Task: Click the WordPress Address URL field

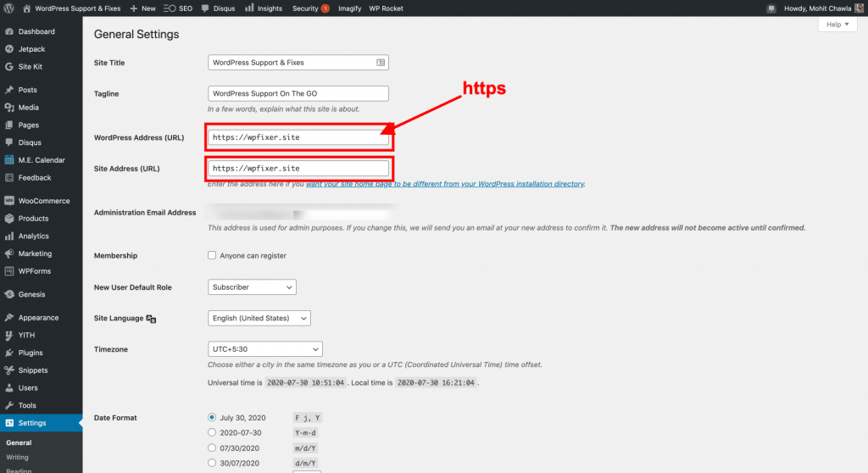Action: pos(298,137)
